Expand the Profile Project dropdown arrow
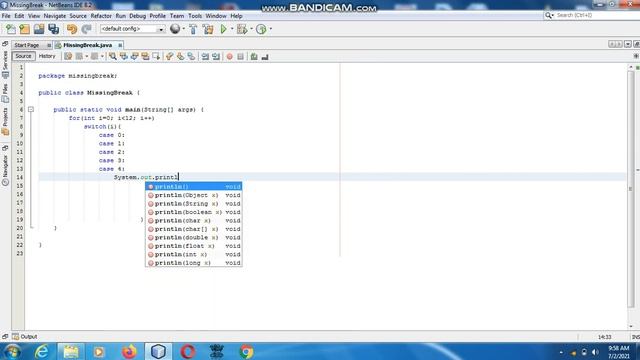640x360 pixels. tap(271, 29)
